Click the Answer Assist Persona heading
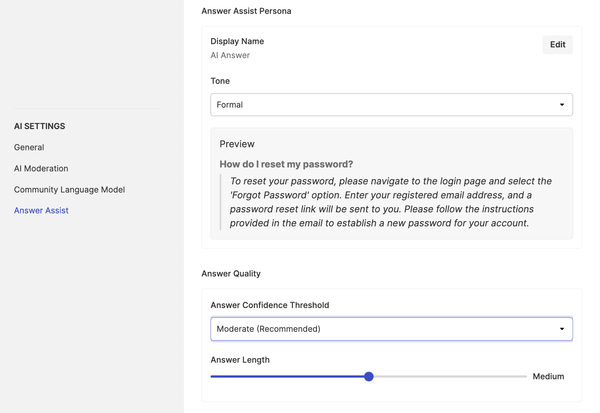 246,11
